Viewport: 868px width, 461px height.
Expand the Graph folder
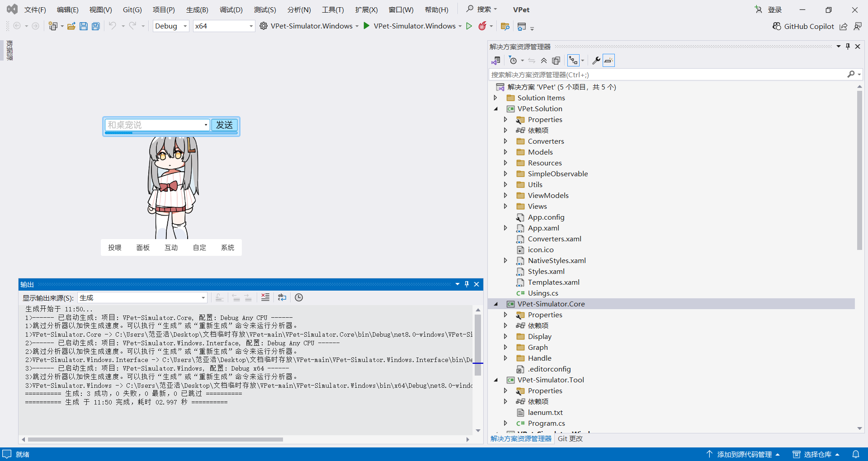505,347
